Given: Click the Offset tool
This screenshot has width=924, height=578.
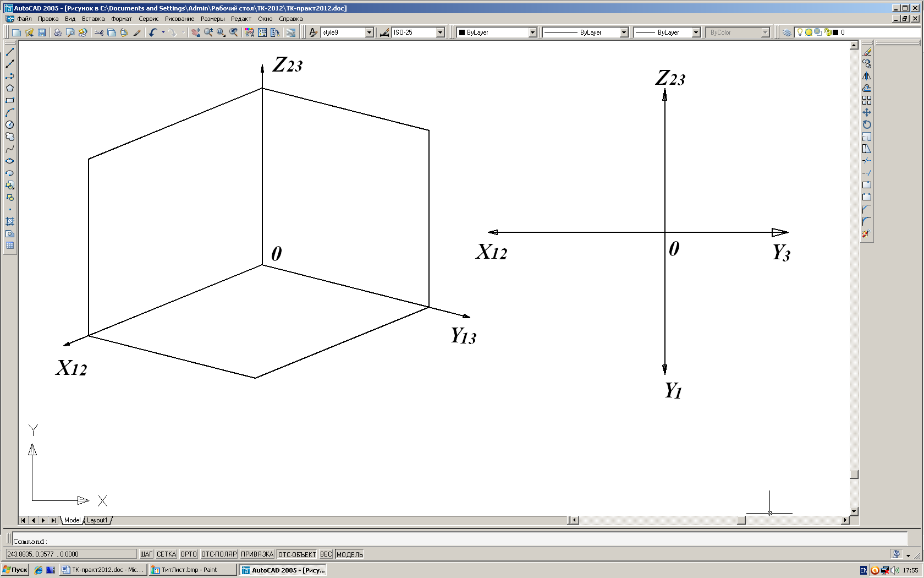Looking at the screenshot, I should (867, 88).
